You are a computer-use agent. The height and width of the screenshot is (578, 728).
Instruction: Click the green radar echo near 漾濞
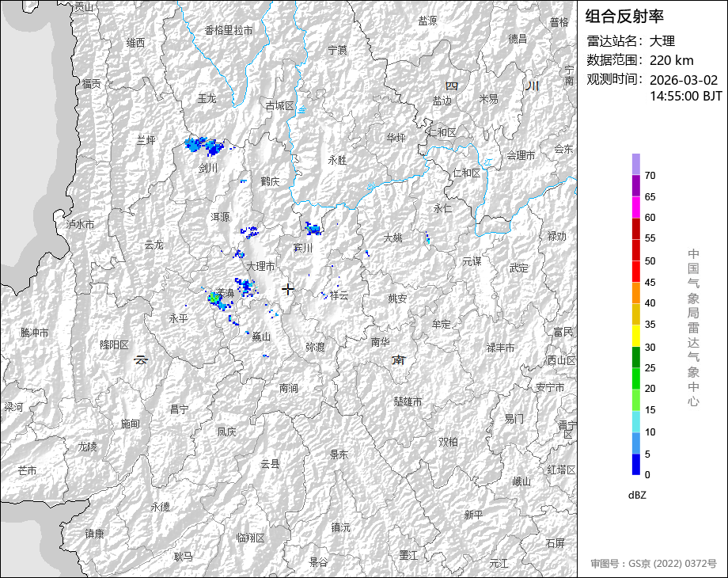(x=214, y=299)
